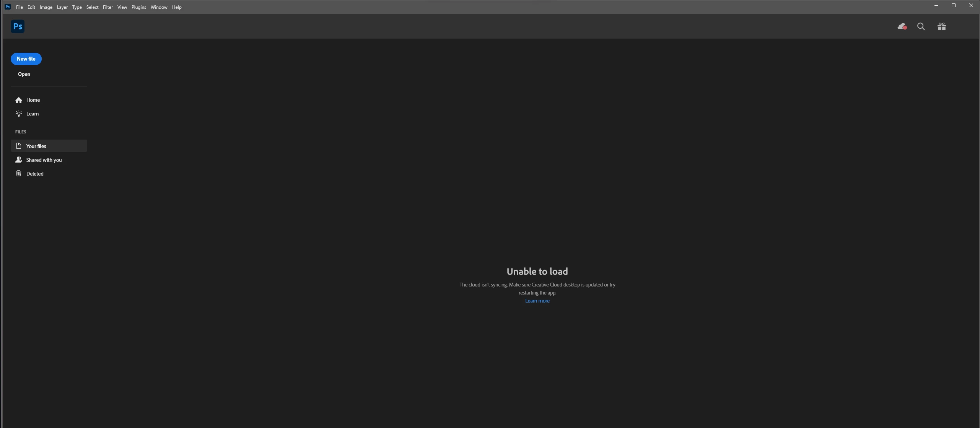Screen dimensions: 980x428
Task: Open the What's New gift icon
Action: (x=941, y=26)
